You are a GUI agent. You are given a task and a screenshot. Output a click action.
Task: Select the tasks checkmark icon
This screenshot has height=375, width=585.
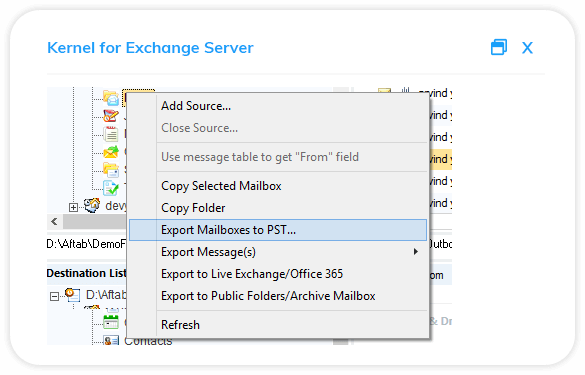pyautogui.click(x=111, y=188)
